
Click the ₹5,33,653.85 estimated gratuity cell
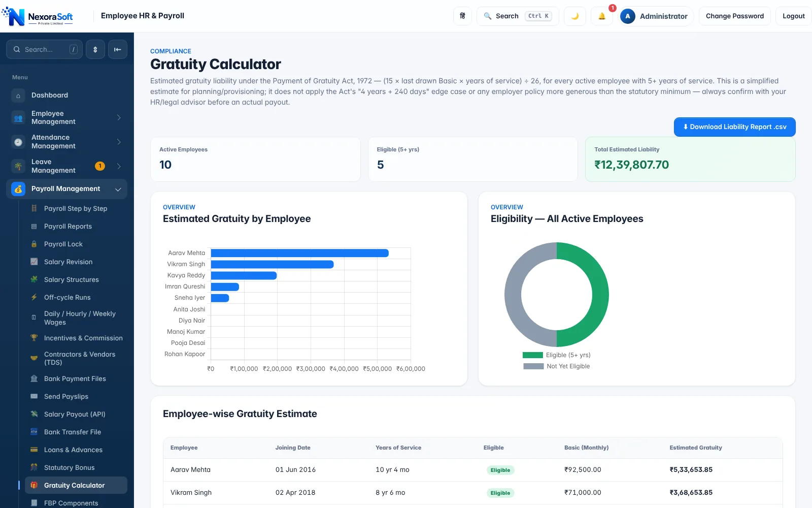(x=691, y=470)
